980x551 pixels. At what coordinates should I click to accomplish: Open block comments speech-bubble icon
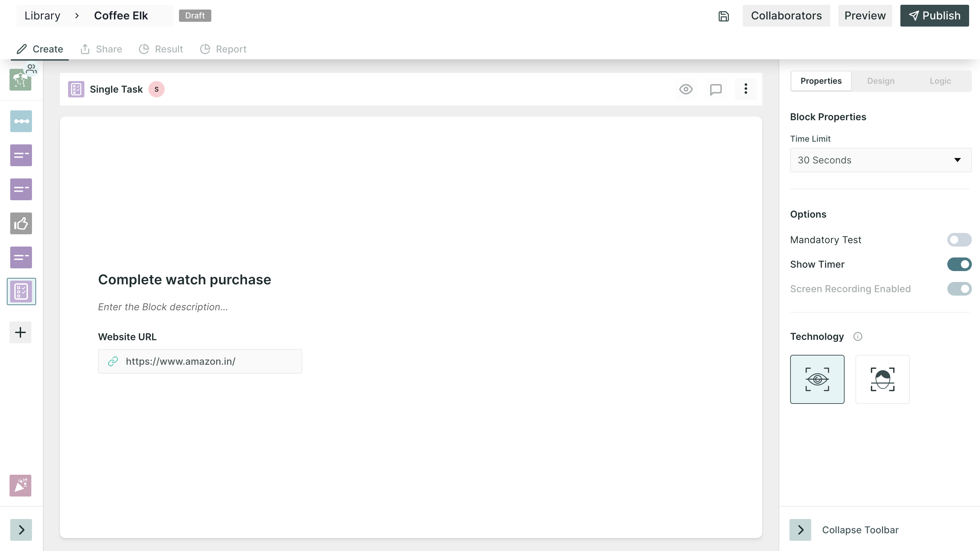716,89
